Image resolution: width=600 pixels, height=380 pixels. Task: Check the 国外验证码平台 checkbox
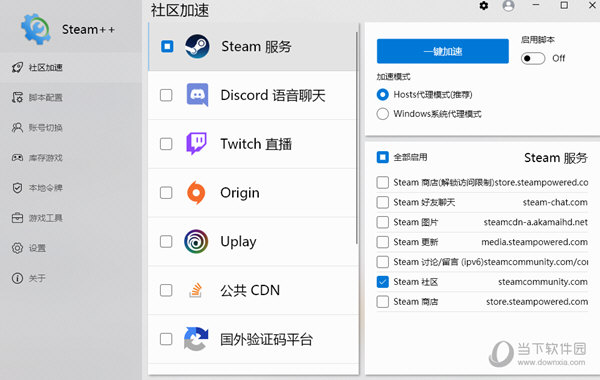tap(166, 339)
